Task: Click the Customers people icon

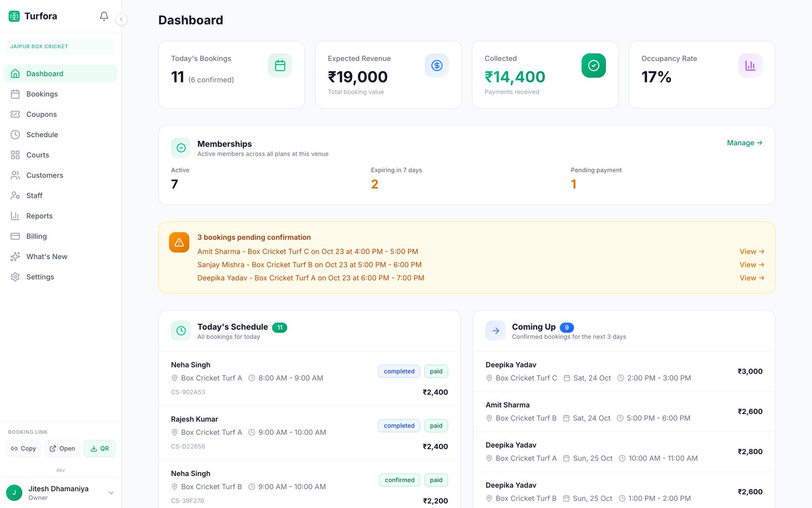Action: [x=15, y=175]
